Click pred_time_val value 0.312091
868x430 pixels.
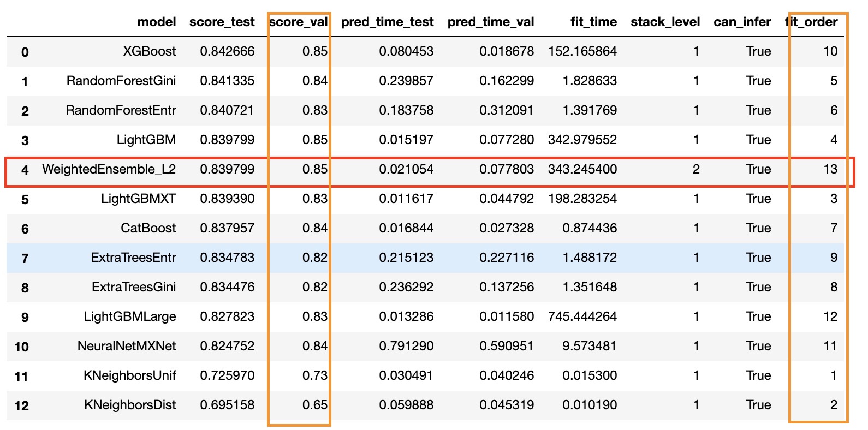(507, 110)
